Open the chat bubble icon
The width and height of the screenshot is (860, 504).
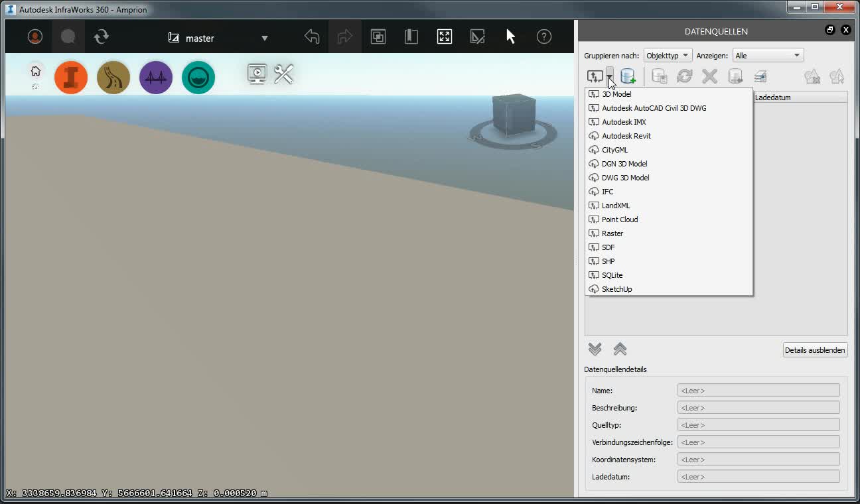tap(68, 37)
